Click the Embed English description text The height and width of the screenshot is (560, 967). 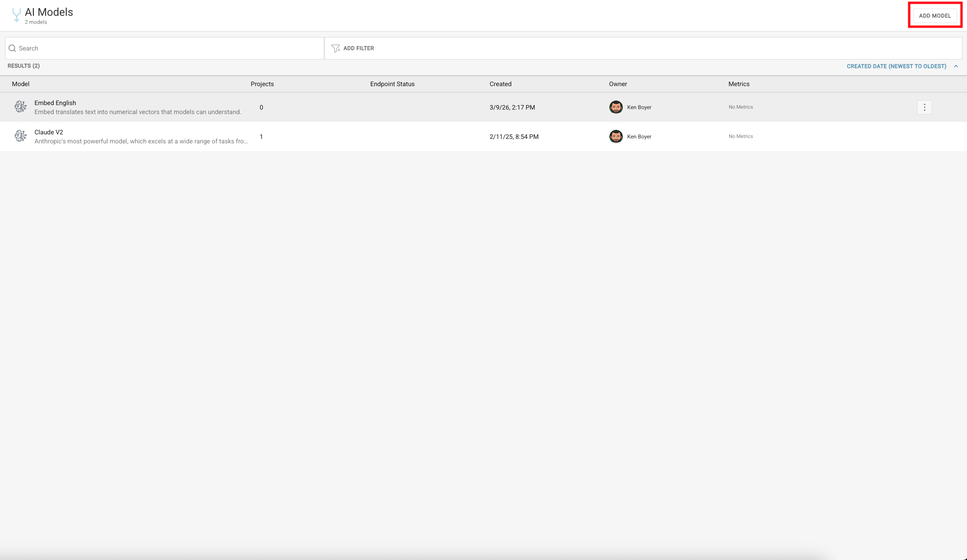tap(138, 112)
